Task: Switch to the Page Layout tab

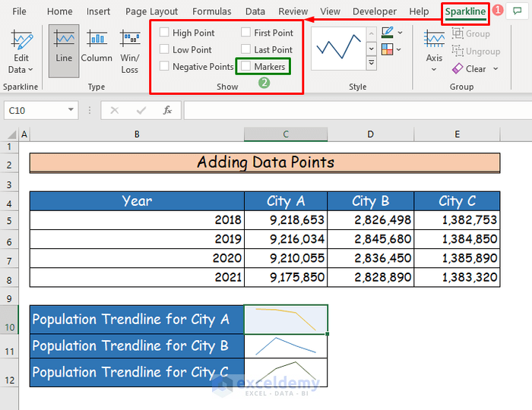Action: click(151, 11)
